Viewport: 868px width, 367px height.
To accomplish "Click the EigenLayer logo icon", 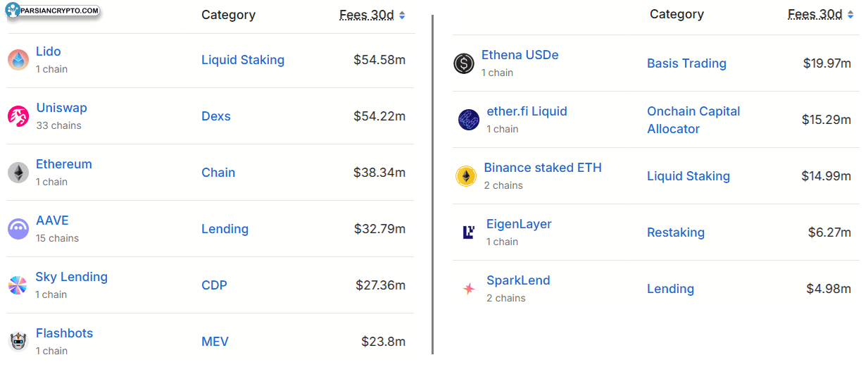I will coord(469,232).
